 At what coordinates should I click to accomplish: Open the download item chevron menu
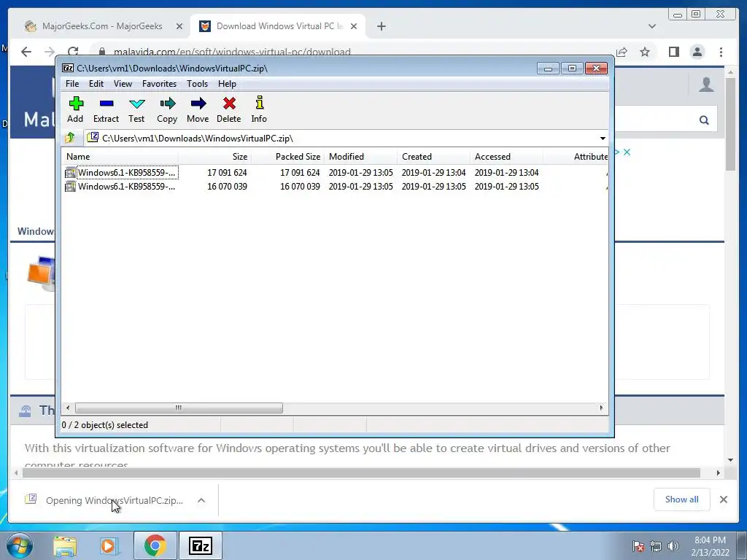pyautogui.click(x=201, y=500)
